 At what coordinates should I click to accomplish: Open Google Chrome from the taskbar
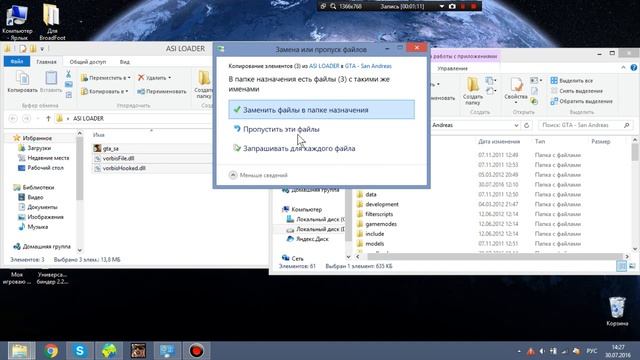click(x=51, y=351)
